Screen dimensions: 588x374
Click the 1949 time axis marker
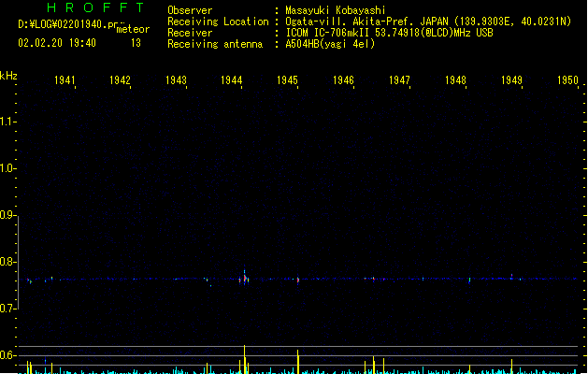[511, 80]
